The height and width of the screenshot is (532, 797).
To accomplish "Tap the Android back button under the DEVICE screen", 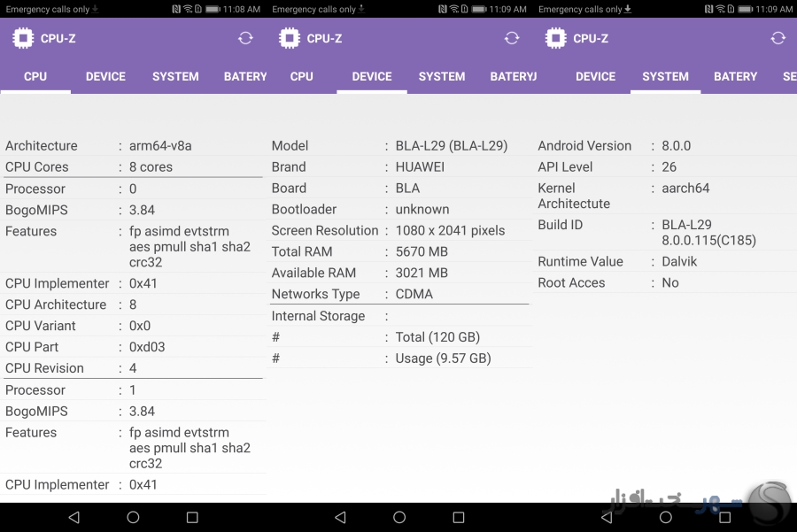I will pos(341,517).
